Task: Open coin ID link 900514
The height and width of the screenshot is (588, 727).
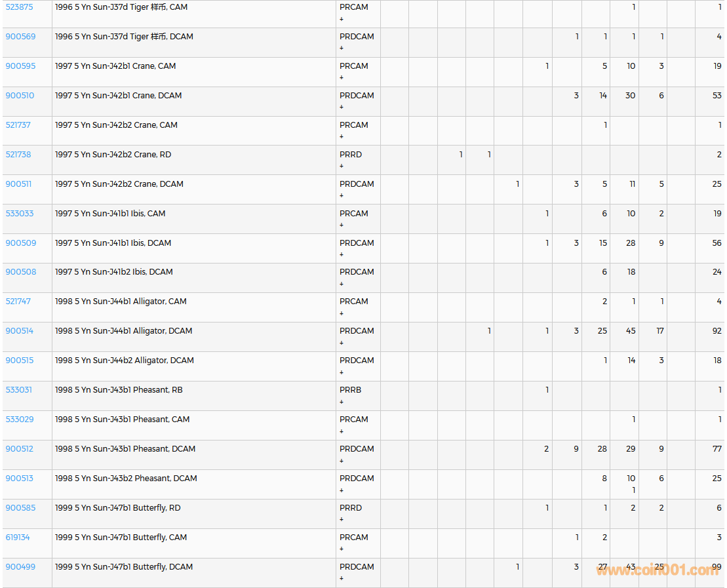Action: click(20, 331)
